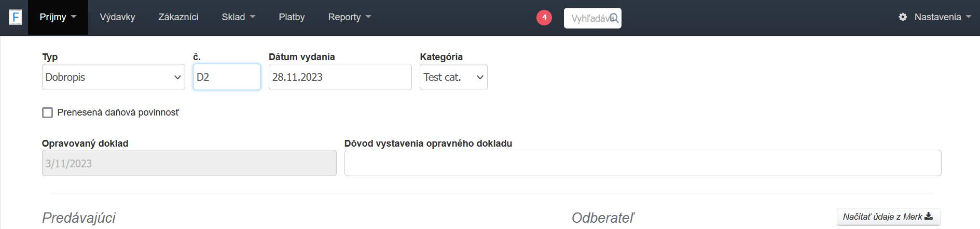Click the Dátum vydania date field
Viewport: 980px width, 229px height.
(x=340, y=77)
